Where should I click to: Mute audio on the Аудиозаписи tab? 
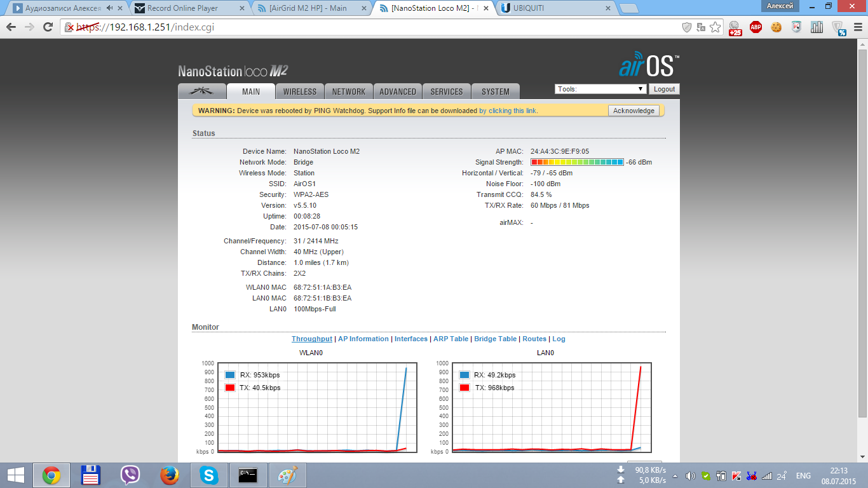(x=110, y=8)
